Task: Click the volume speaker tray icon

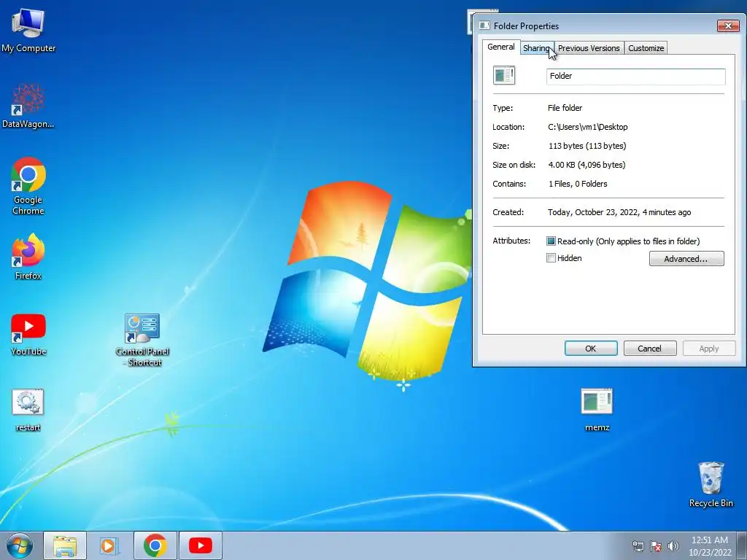Action: (x=673, y=546)
